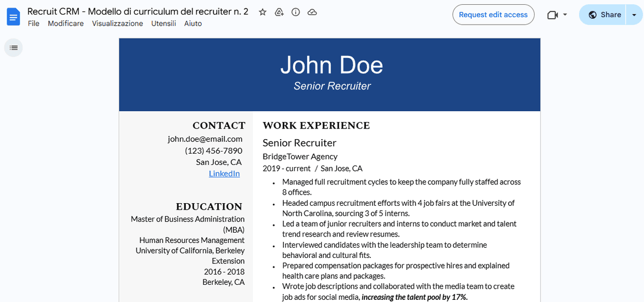Open the Visualizzazione menu

[117, 24]
